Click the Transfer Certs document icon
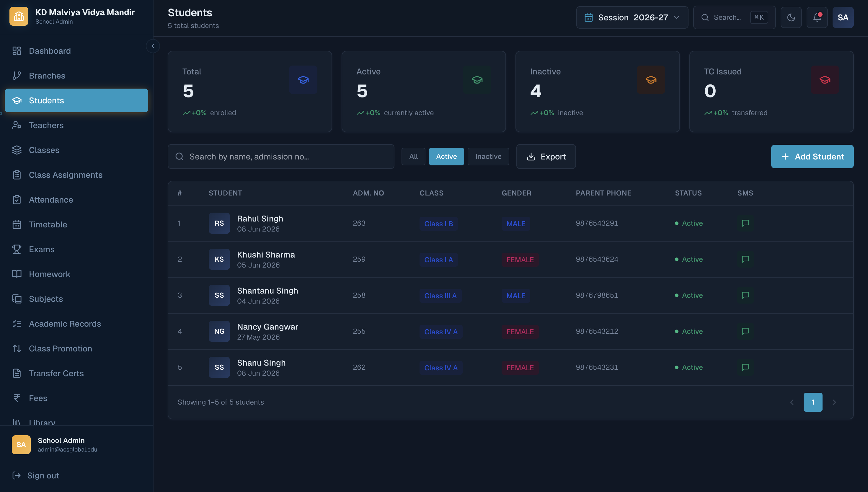This screenshot has width=868, height=492. tap(17, 373)
